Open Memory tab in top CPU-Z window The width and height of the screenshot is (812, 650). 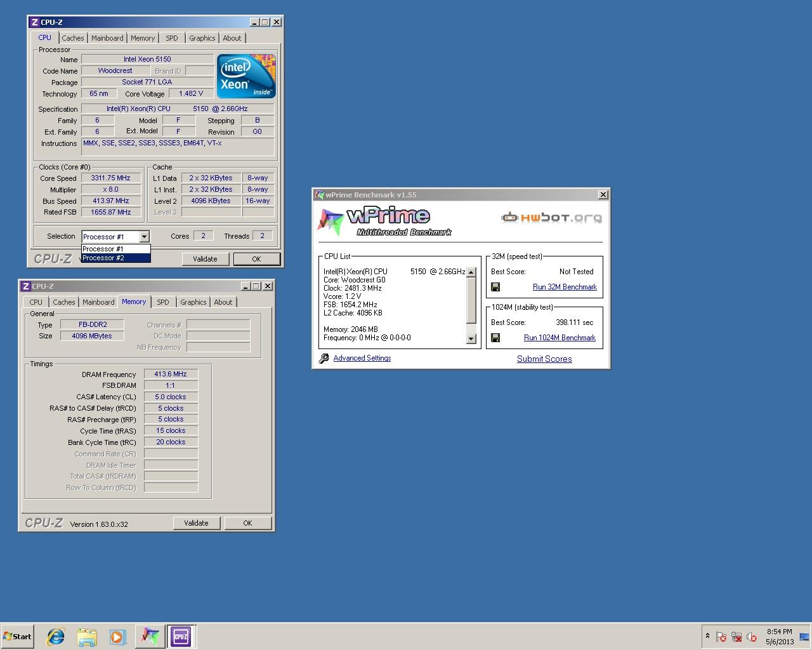click(143, 38)
